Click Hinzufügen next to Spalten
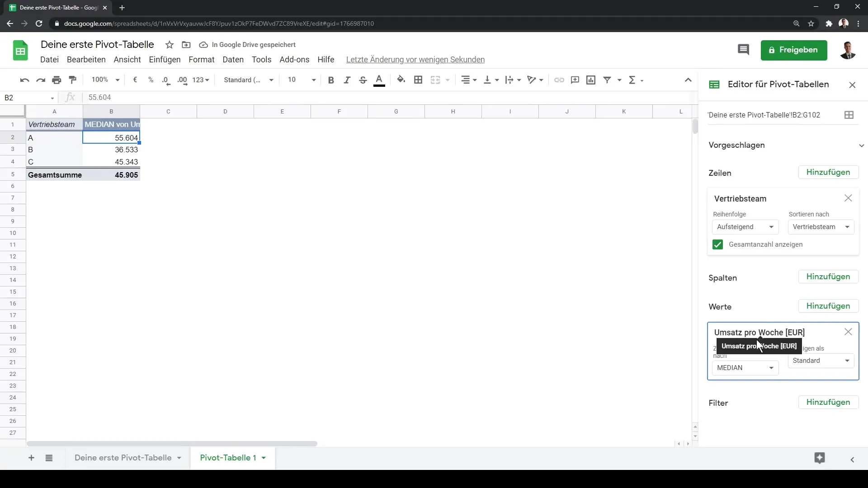Screen dimensions: 868x488 (828, 277)
